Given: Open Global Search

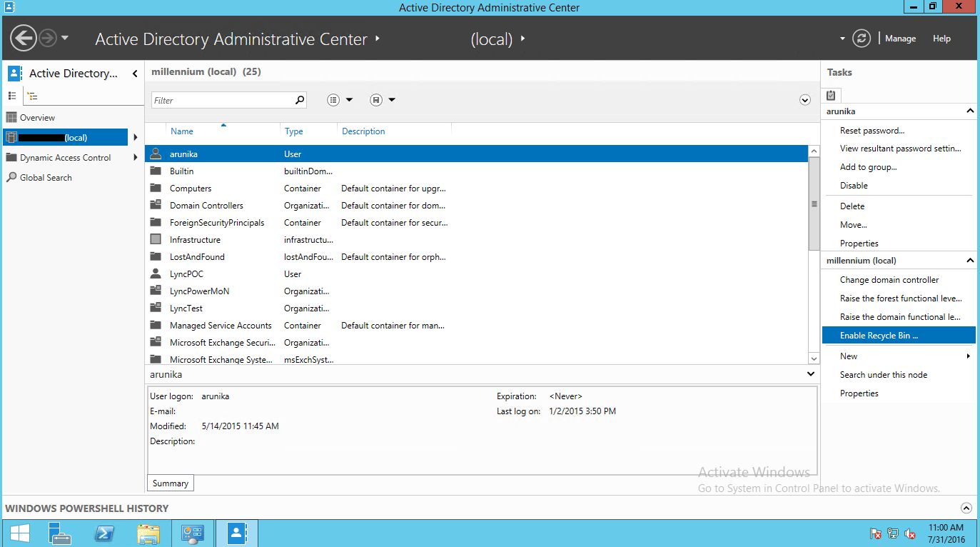Looking at the screenshot, I should pos(44,177).
